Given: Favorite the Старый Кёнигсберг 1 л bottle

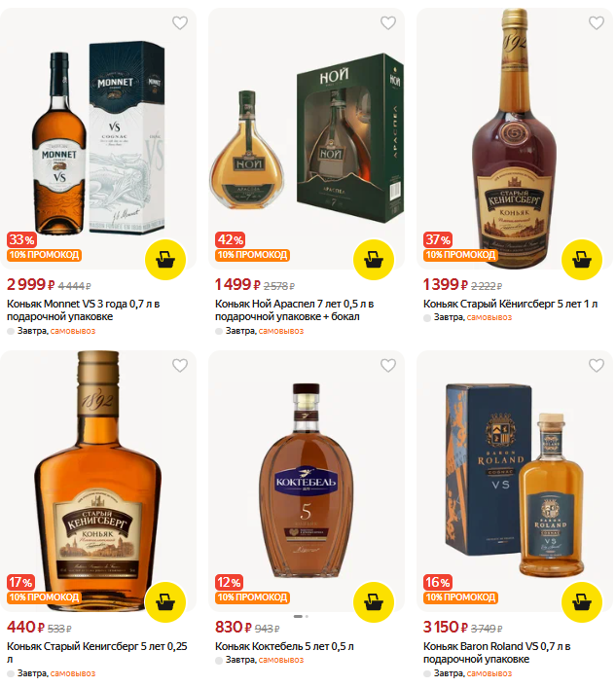Looking at the screenshot, I should 597,22.
